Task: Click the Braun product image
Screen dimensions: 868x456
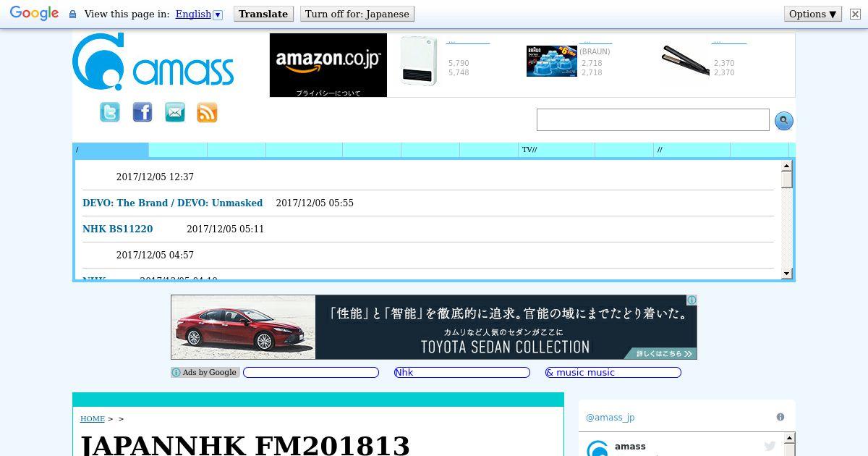Action: (x=551, y=62)
